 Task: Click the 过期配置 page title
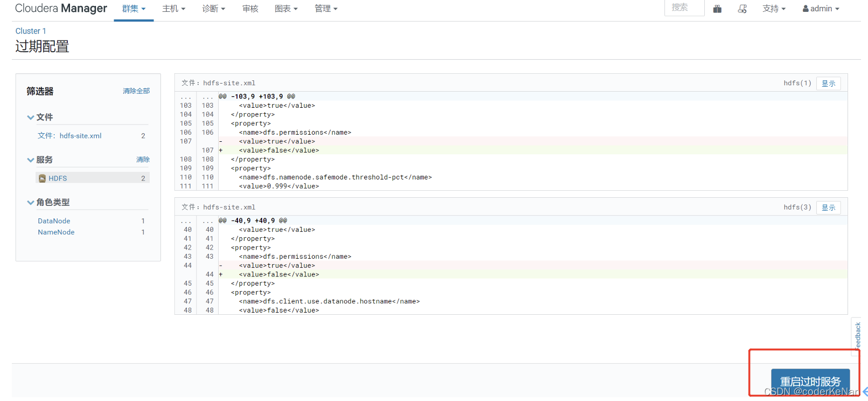pos(42,46)
